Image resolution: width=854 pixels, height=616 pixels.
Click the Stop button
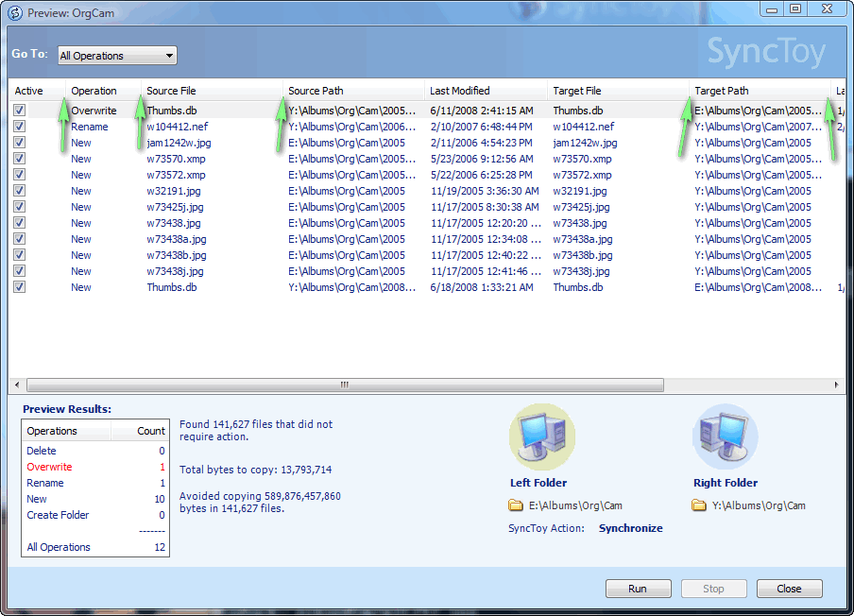(x=713, y=589)
